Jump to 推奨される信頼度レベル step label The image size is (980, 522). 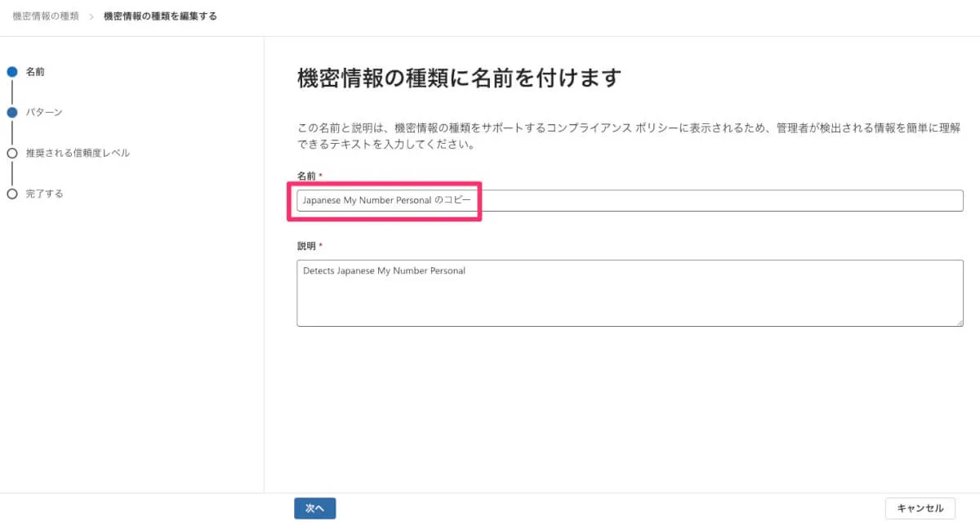[x=78, y=153]
